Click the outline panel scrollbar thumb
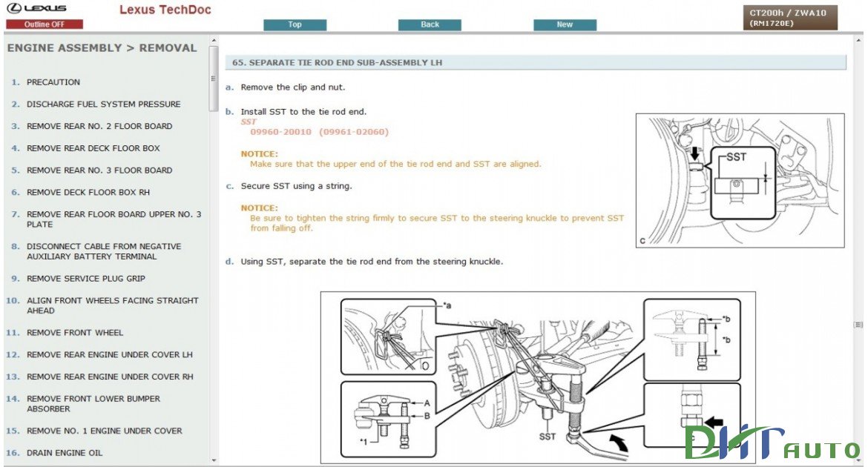Image resolution: width=868 pixels, height=467 pixels. pos(214,79)
